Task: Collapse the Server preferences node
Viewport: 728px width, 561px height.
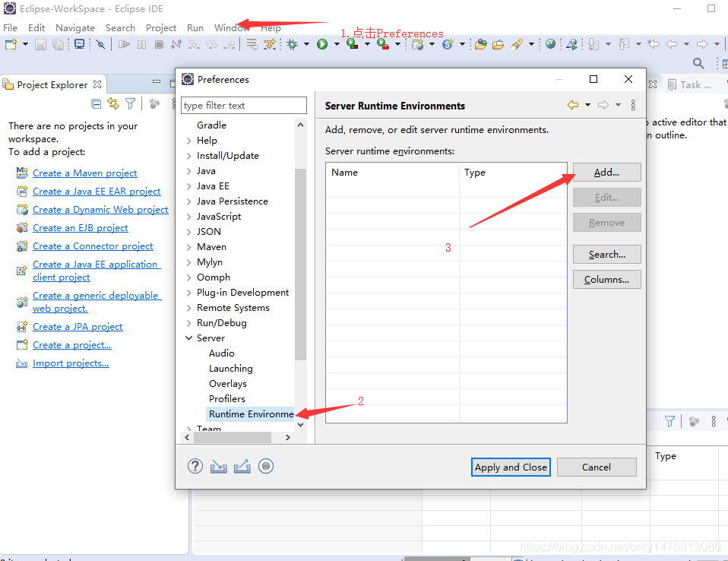Action: [x=189, y=338]
